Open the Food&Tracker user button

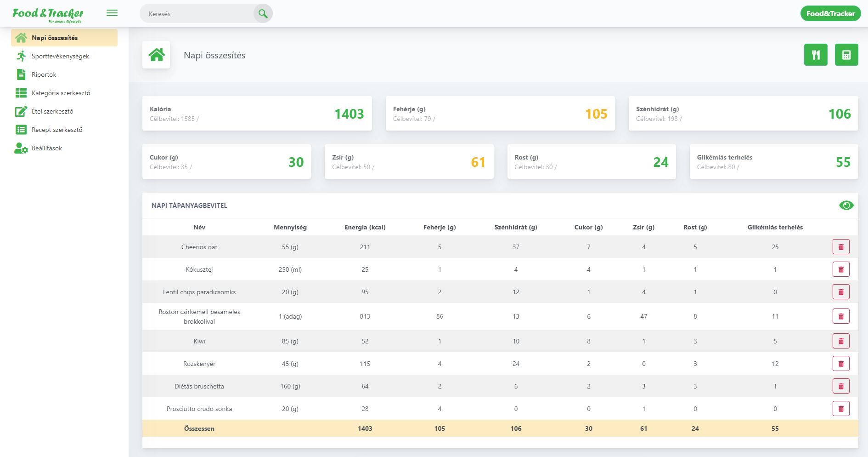(x=830, y=13)
